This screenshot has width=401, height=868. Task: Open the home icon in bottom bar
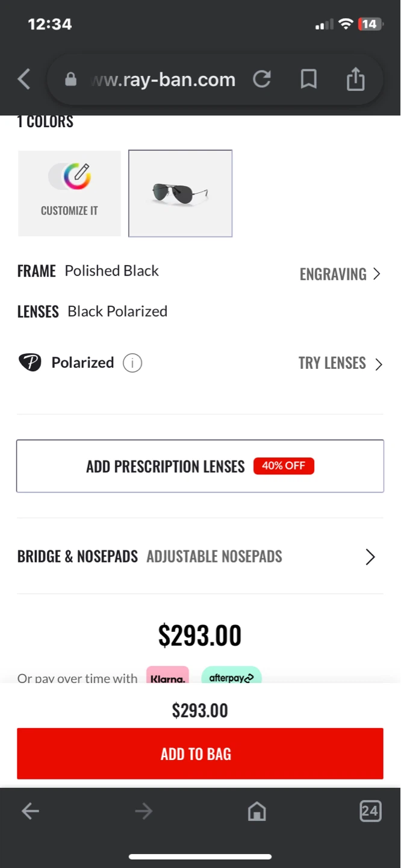click(257, 811)
